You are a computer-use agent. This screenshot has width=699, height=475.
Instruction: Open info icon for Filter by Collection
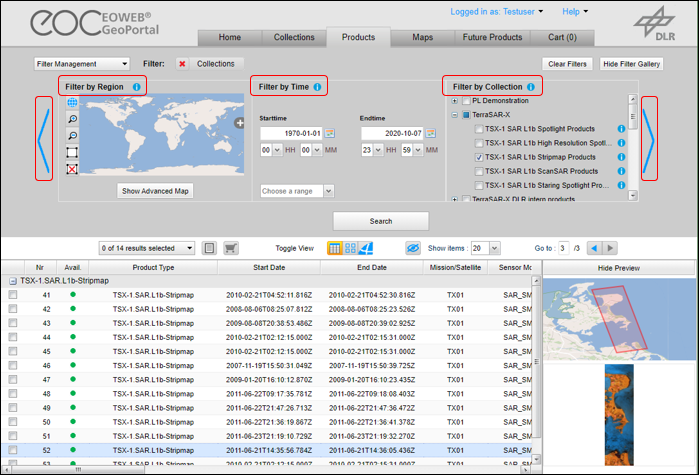click(530, 87)
